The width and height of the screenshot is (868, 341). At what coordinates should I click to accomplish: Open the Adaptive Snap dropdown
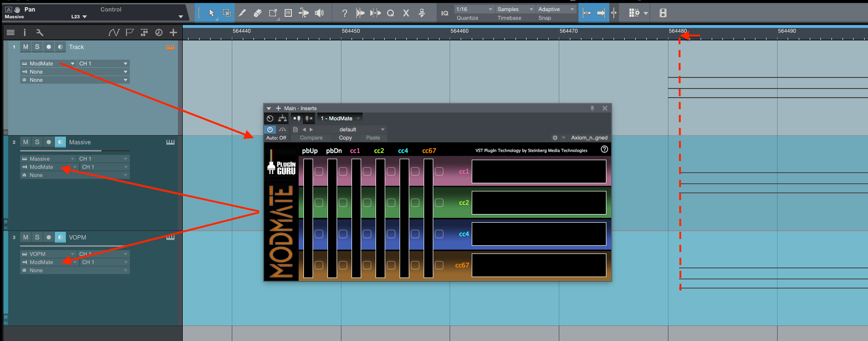(556, 9)
